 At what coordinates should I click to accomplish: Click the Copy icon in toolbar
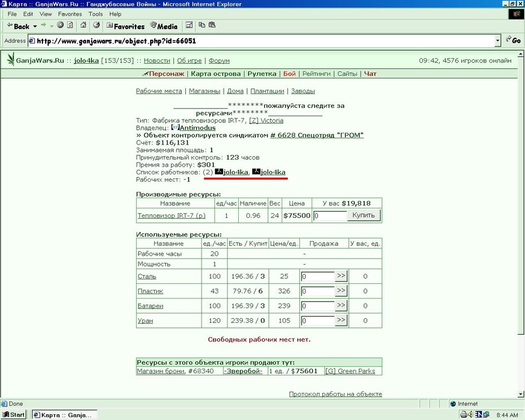[202, 25]
